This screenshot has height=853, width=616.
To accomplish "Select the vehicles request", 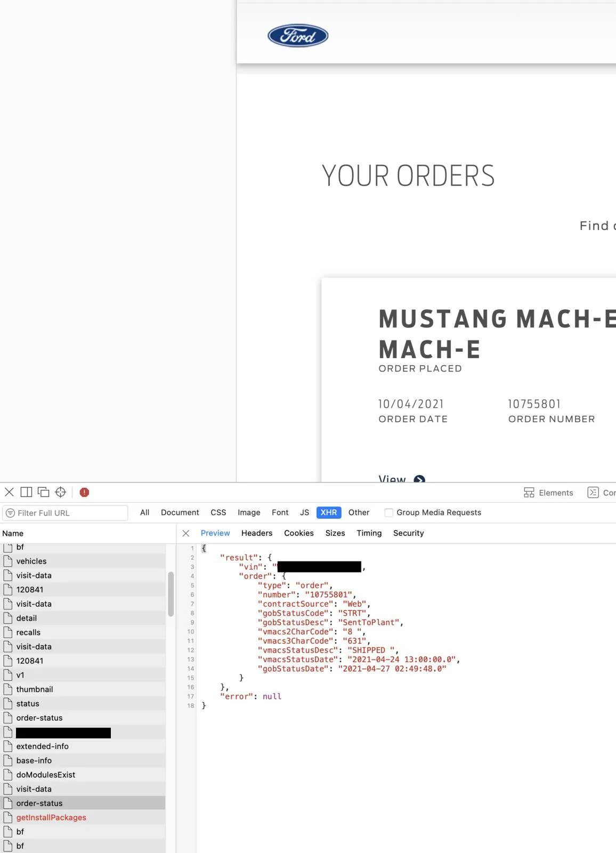I will [83, 561].
